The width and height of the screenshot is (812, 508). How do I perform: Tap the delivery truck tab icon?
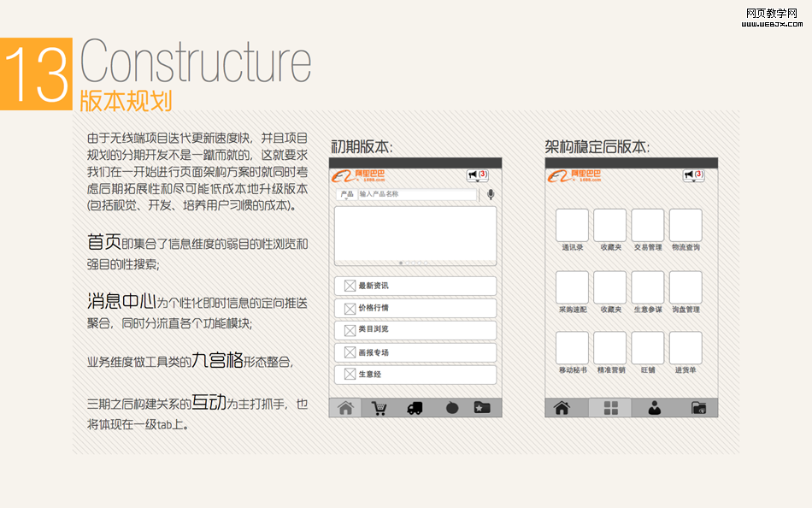pyautogui.click(x=415, y=408)
